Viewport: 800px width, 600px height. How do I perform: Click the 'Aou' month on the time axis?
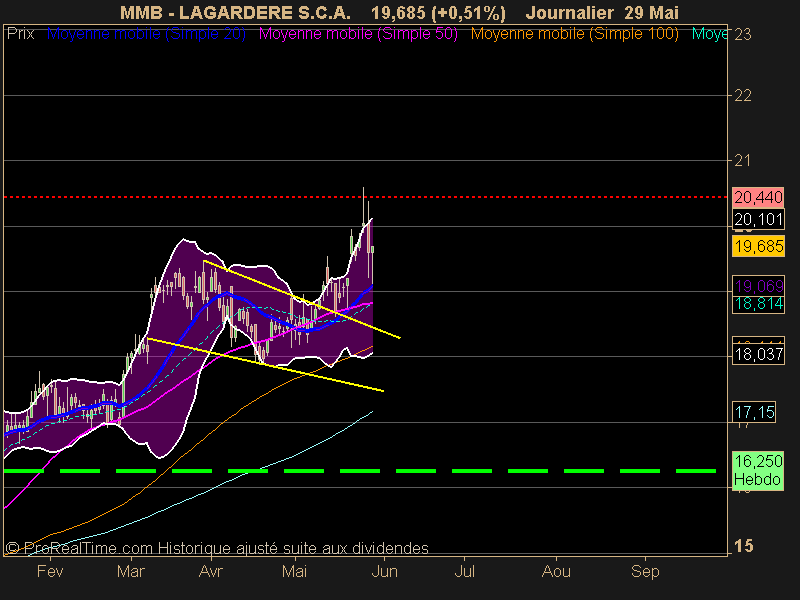(556, 571)
